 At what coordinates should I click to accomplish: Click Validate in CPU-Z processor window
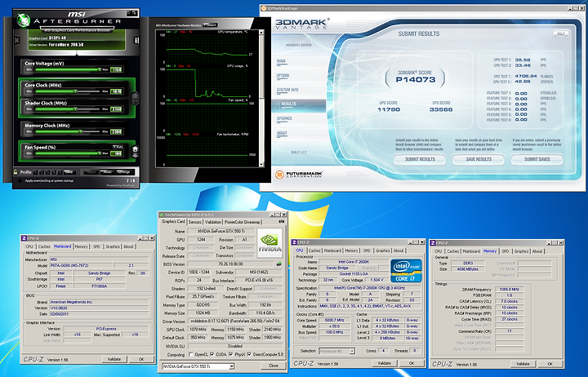384,363
